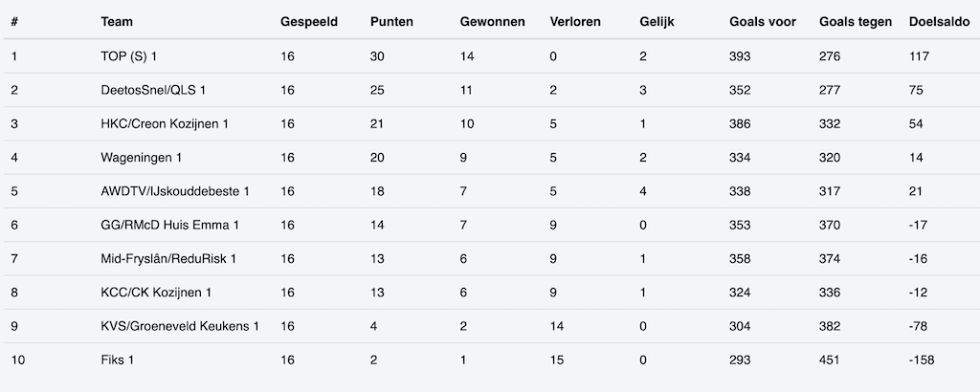Click the Doelsaldo column header

939,22
